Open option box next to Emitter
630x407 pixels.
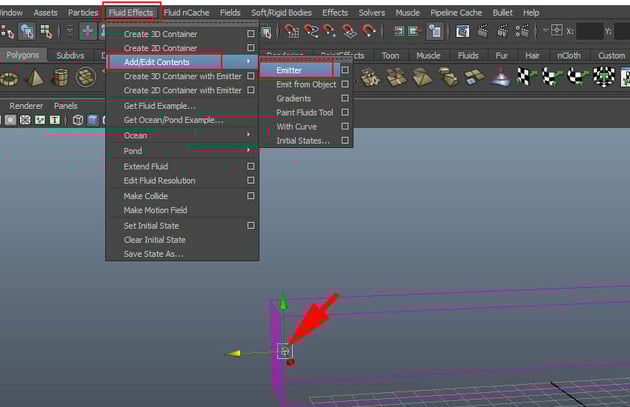pos(345,70)
